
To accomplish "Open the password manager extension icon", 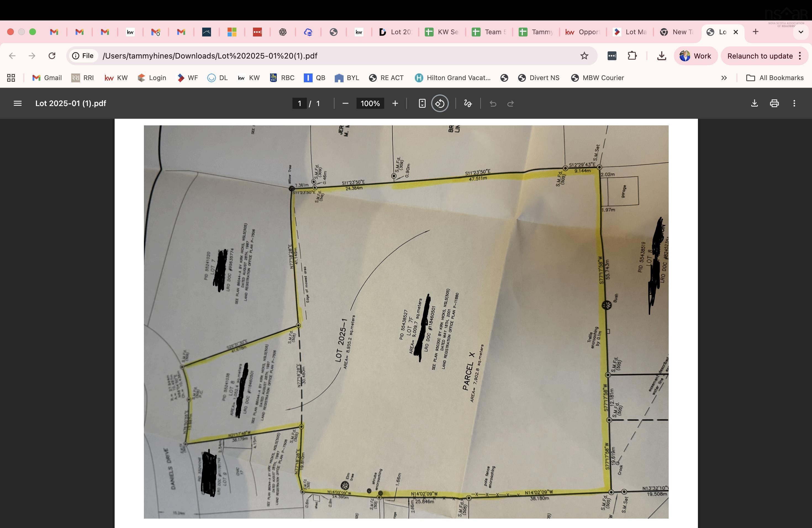I will tap(612, 56).
